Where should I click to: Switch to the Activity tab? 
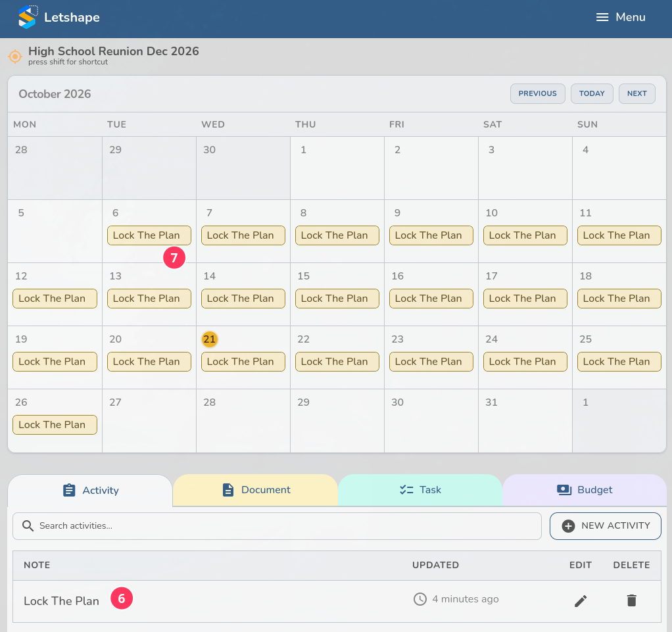point(91,491)
